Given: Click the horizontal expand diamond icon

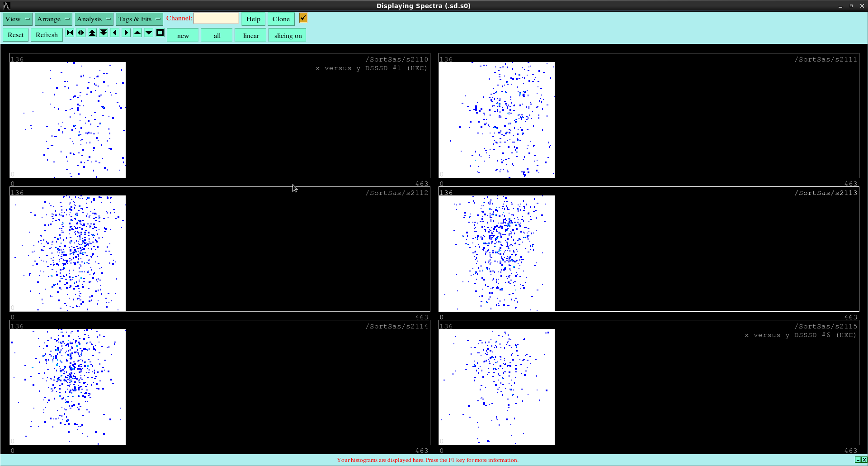Looking at the screenshot, I should (81, 33).
